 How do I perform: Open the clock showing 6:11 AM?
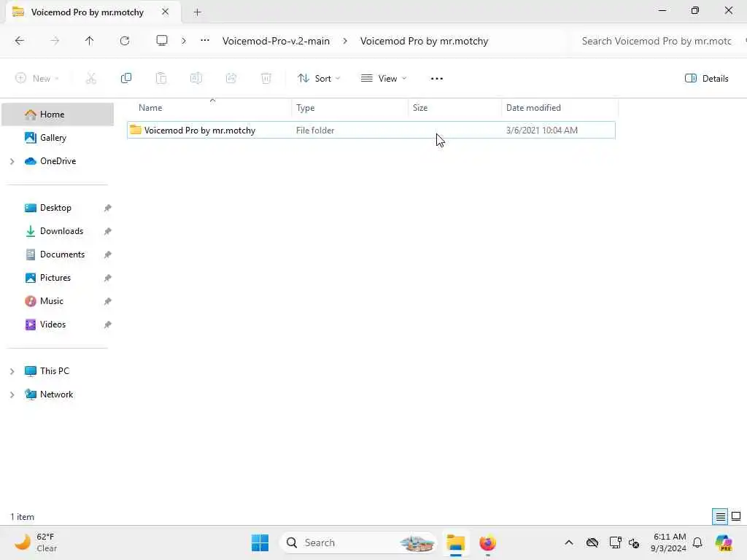(x=669, y=542)
